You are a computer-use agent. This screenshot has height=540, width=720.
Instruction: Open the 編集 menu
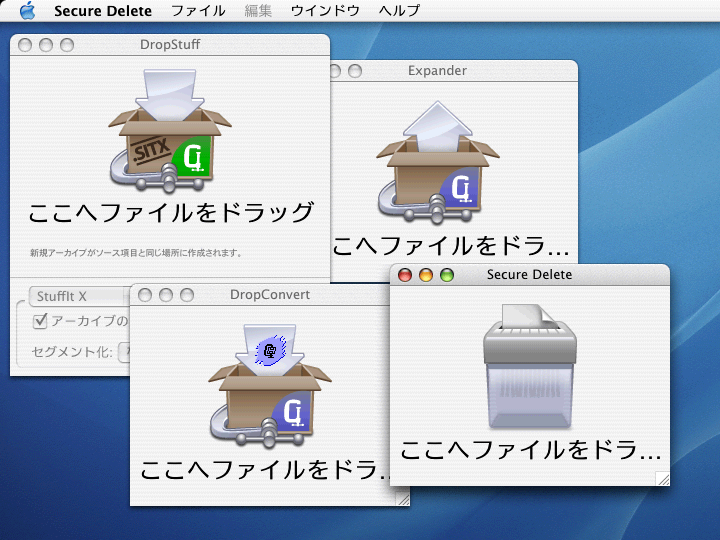click(x=258, y=11)
